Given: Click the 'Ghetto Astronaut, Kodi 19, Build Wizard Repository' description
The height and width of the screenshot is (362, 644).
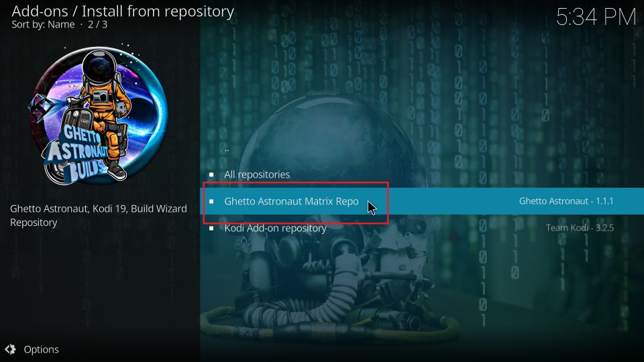Looking at the screenshot, I should (99, 215).
